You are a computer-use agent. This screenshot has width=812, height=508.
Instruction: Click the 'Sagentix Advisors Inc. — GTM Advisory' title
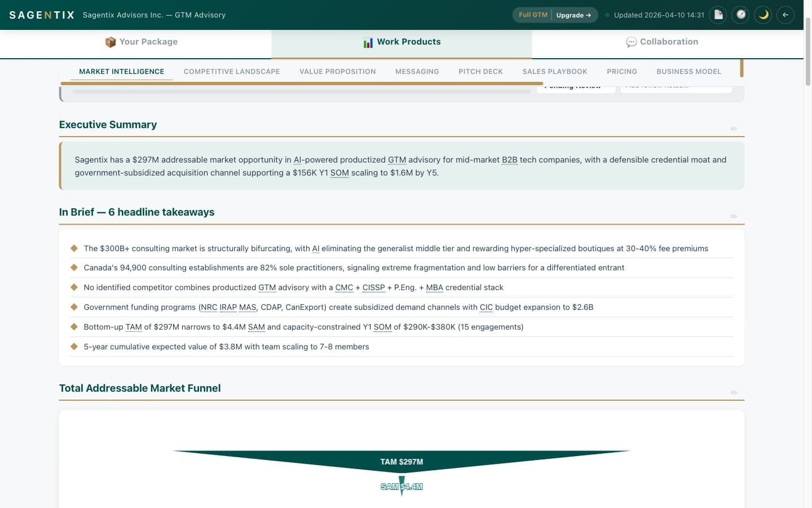pyautogui.click(x=154, y=15)
